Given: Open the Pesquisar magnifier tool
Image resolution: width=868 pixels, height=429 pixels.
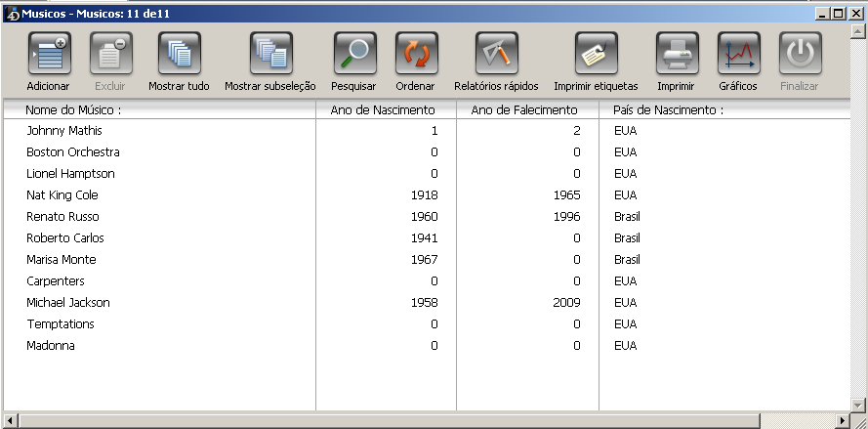Looking at the screenshot, I should click(354, 54).
